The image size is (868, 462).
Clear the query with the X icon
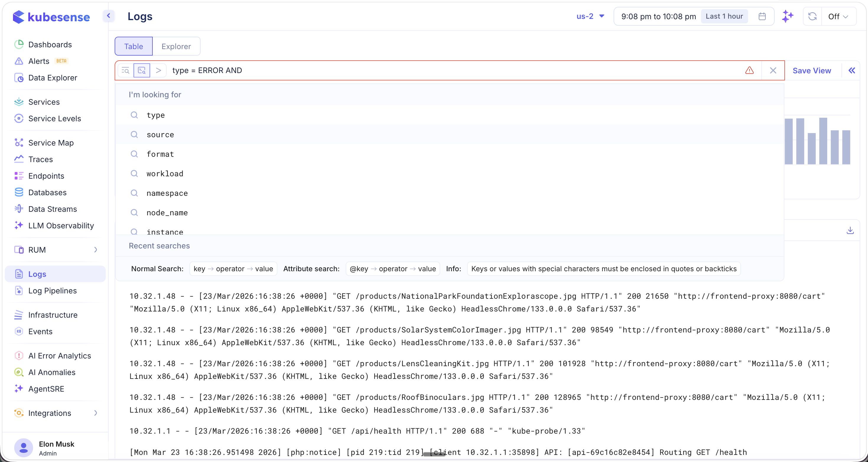point(773,70)
